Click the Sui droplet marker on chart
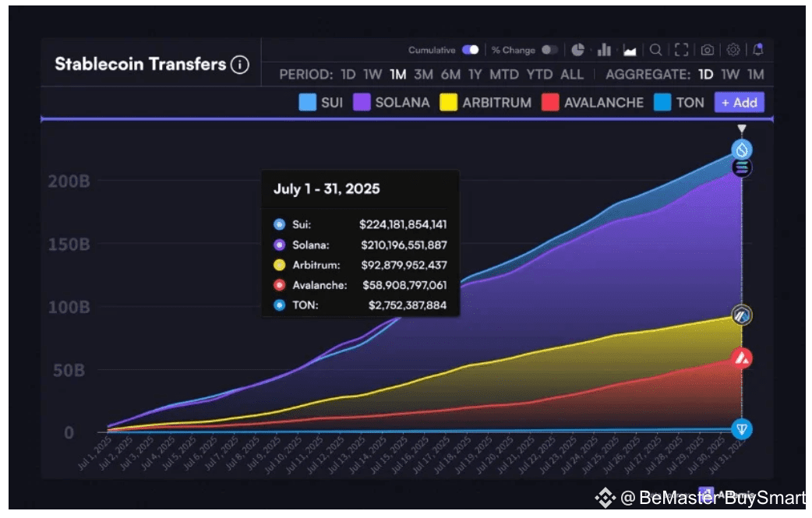The width and height of the screenshot is (812, 518). (x=742, y=150)
